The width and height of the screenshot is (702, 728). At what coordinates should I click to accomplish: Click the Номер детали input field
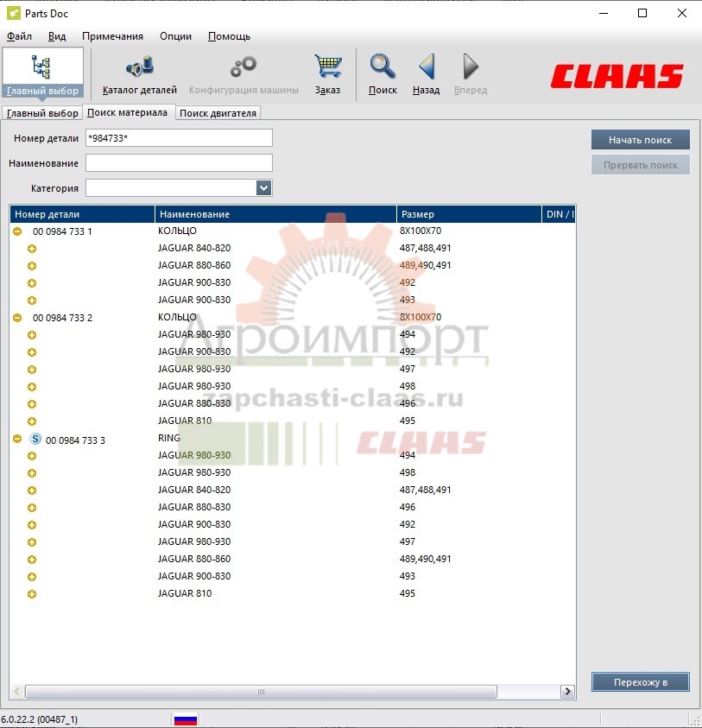coord(179,138)
